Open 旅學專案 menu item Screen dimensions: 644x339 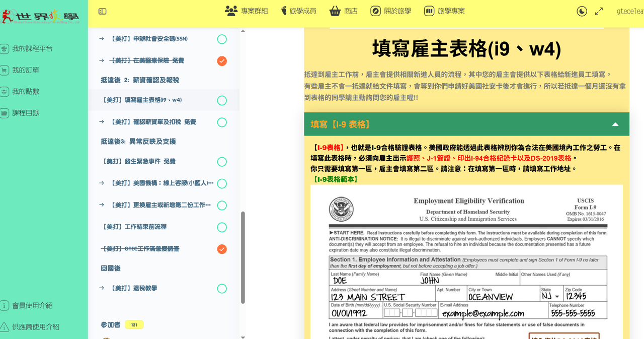pyautogui.click(x=444, y=11)
